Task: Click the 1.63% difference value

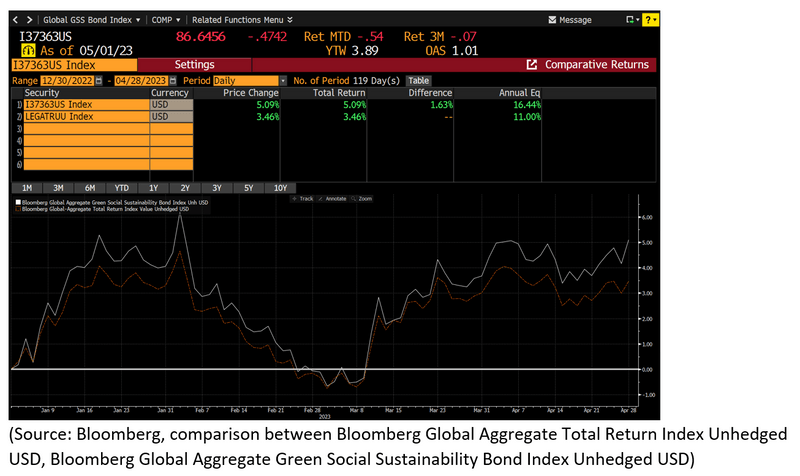Action: click(x=442, y=105)
